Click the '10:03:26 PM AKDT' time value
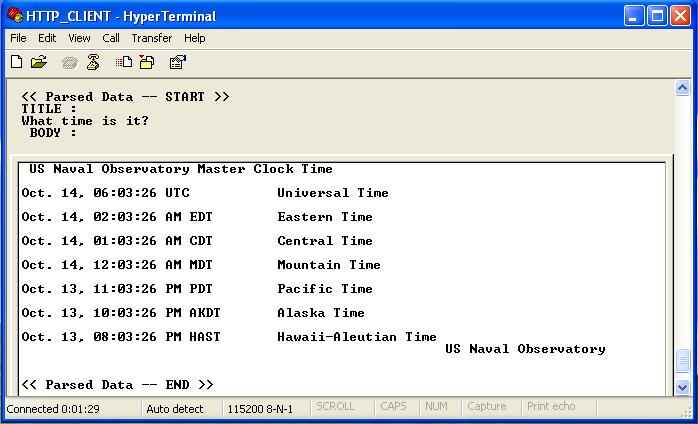Viewport: 698px width, 424px height. 157,313
